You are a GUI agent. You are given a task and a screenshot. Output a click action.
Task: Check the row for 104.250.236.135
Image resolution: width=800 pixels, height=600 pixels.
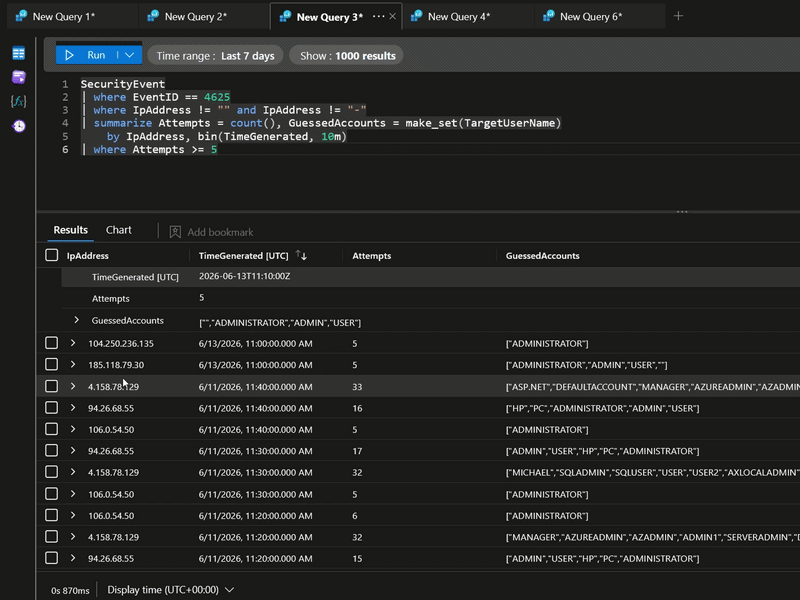(x=52, y=343)
